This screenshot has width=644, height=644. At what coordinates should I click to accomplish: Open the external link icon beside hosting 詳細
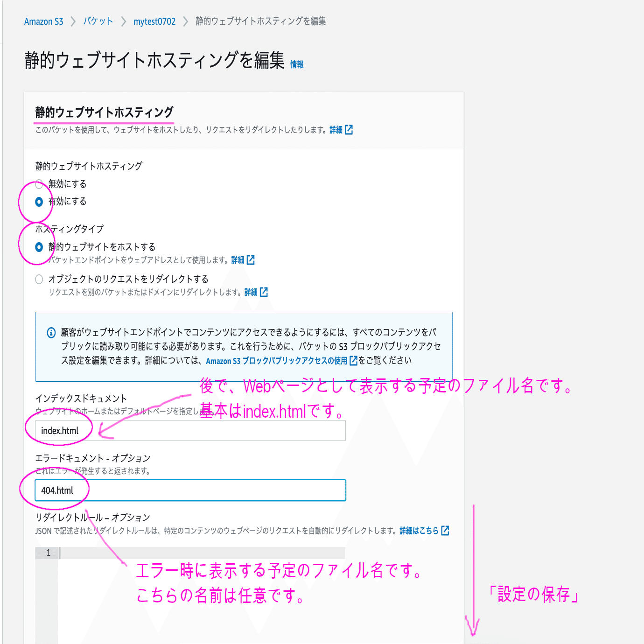pyautogui.click(x=350, y=129)
